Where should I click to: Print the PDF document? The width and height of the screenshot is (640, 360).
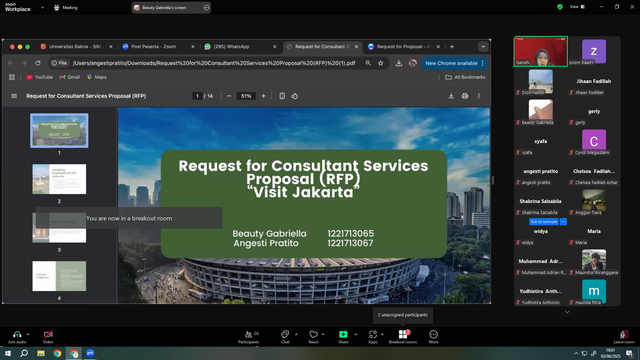tap(465, 96)
